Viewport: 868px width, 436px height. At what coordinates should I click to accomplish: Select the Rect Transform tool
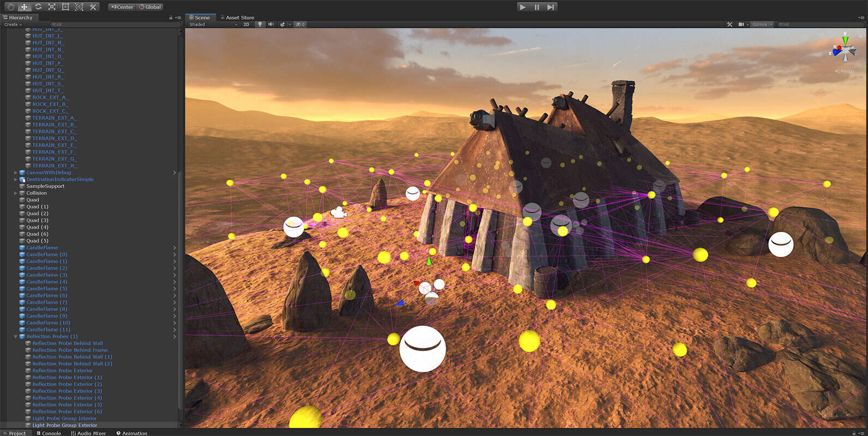[x=65, y=7]
